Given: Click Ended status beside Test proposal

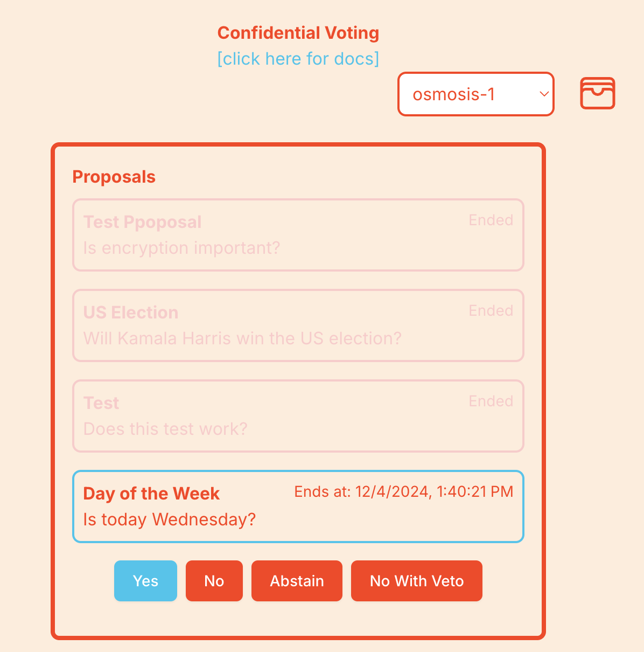Looking at the screenshot, I should (x=491, y=401).
